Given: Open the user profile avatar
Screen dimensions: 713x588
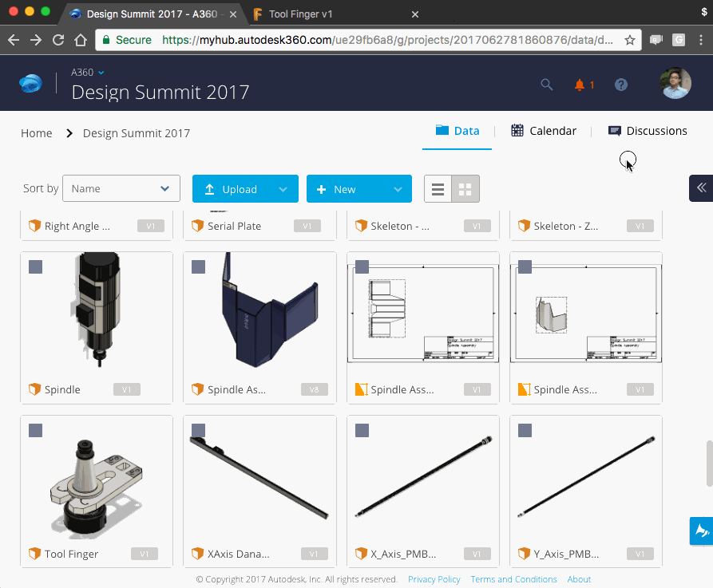Looking at the screenshot, I should coord(675,83).
